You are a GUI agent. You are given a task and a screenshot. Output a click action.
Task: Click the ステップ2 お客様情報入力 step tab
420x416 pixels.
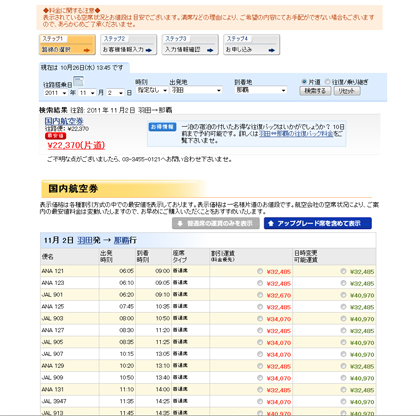coord(129,45)
